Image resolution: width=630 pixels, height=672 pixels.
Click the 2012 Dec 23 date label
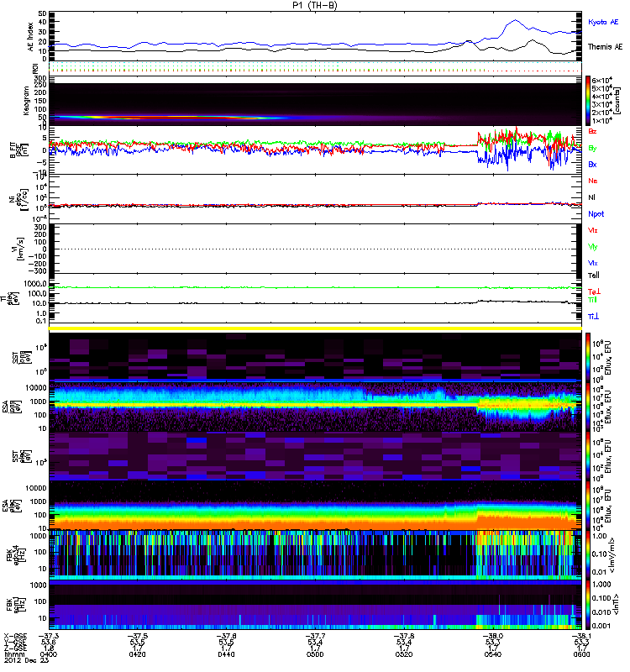(x=27, y=660)
